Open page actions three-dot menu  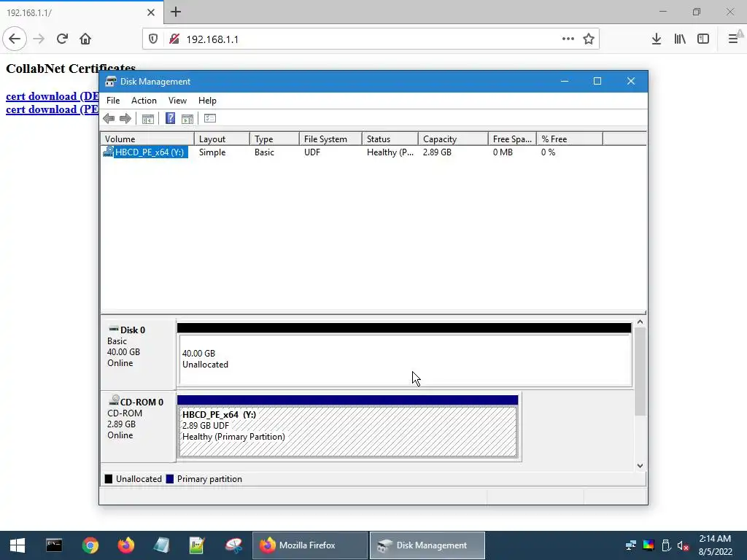[568, 39]
